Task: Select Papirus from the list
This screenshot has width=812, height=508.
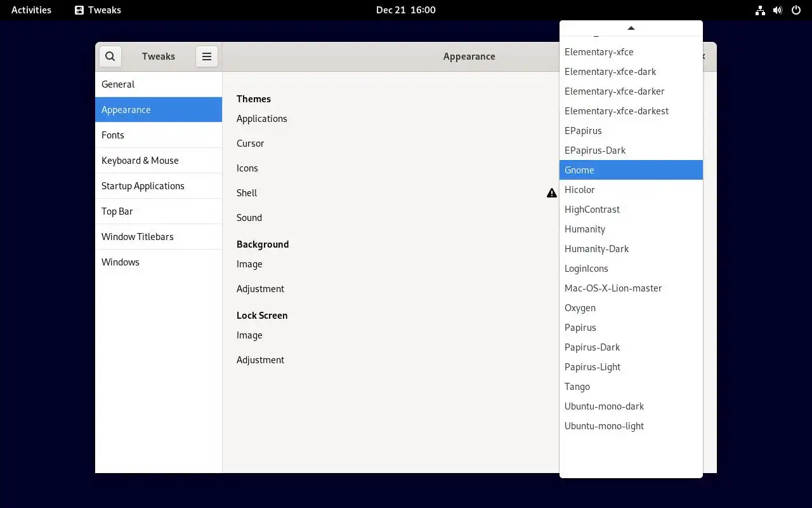Action: click(x=631, y=327)
